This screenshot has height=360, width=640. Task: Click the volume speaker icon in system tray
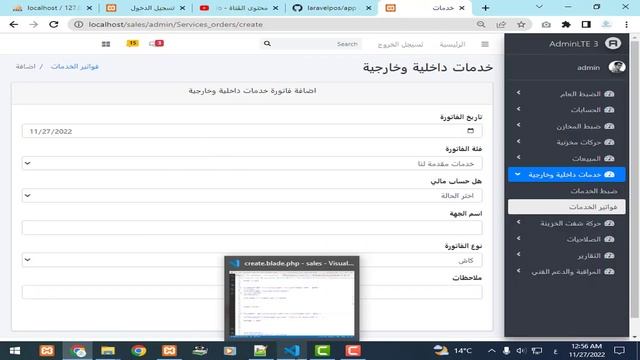pos(520,351)
